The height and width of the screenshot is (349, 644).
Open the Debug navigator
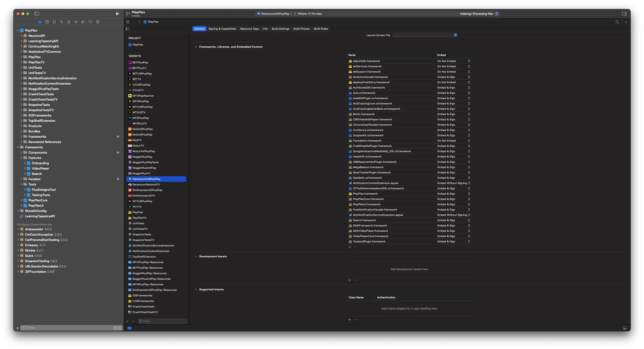coord(83,22)
